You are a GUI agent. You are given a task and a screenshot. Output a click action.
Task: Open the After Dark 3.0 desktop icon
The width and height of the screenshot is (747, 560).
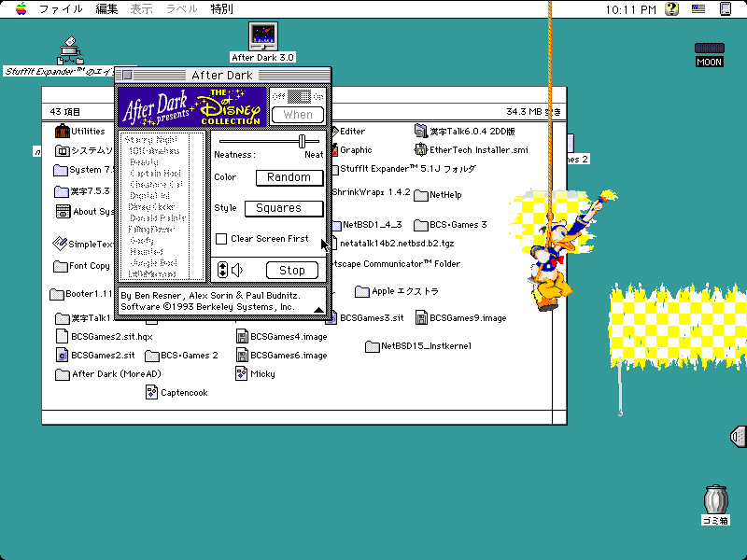click(x=263, y=36)
